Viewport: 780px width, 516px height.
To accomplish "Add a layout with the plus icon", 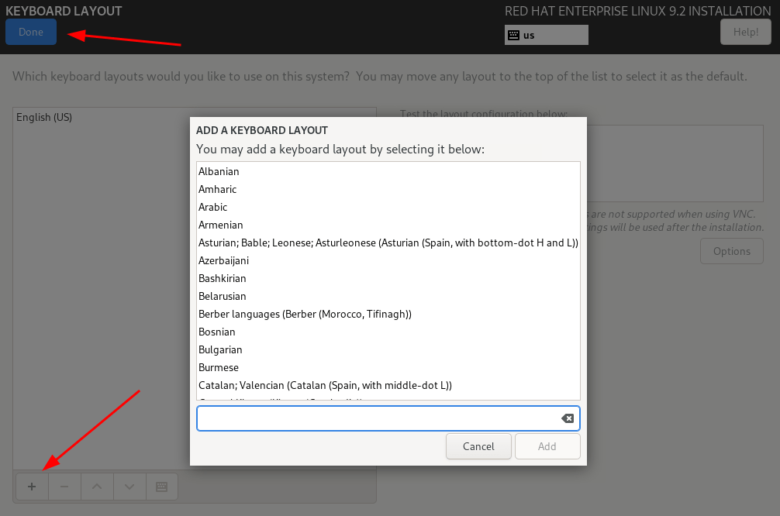I will click(x=32, y=487).
